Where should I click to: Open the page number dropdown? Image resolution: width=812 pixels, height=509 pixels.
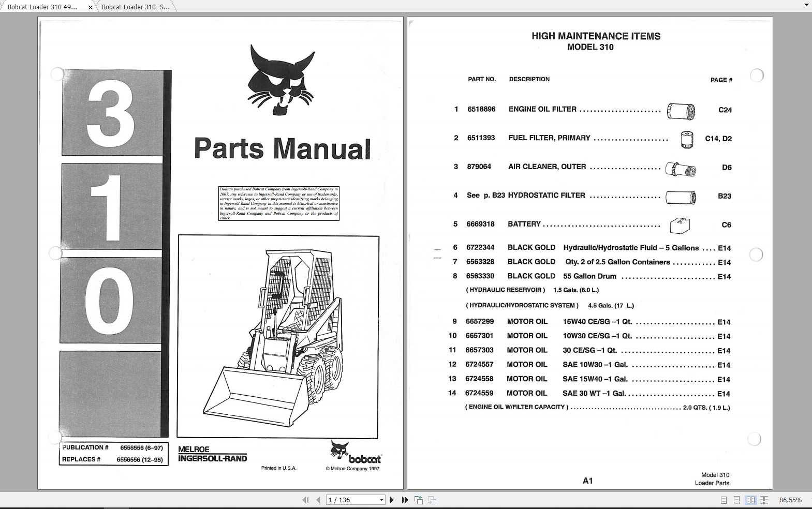pos(381,500)
